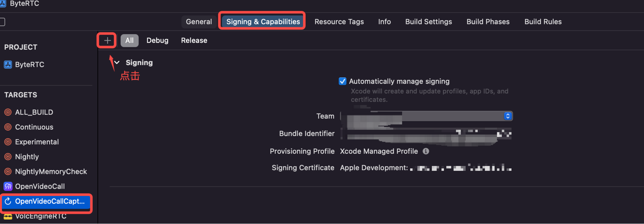Click the Bundle Identifier text field
644x224 pixels.
coord(426,134)
